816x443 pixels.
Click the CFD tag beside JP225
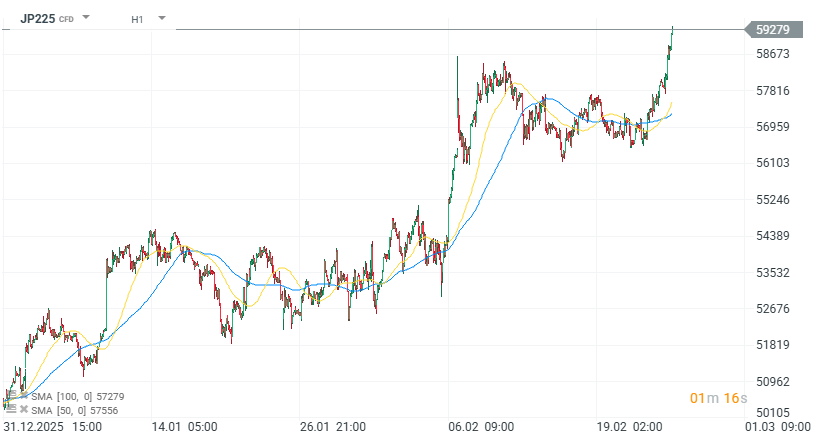[x=66, y=19]
